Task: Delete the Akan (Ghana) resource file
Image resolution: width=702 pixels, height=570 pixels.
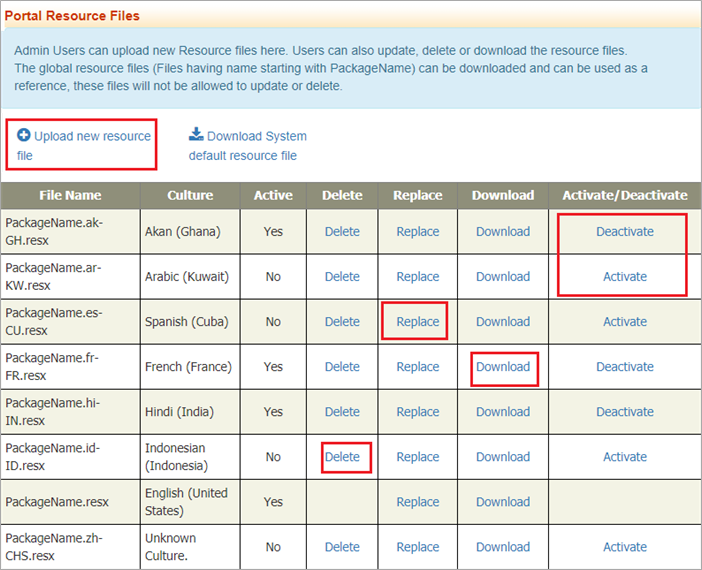Action: click(342, 231)
